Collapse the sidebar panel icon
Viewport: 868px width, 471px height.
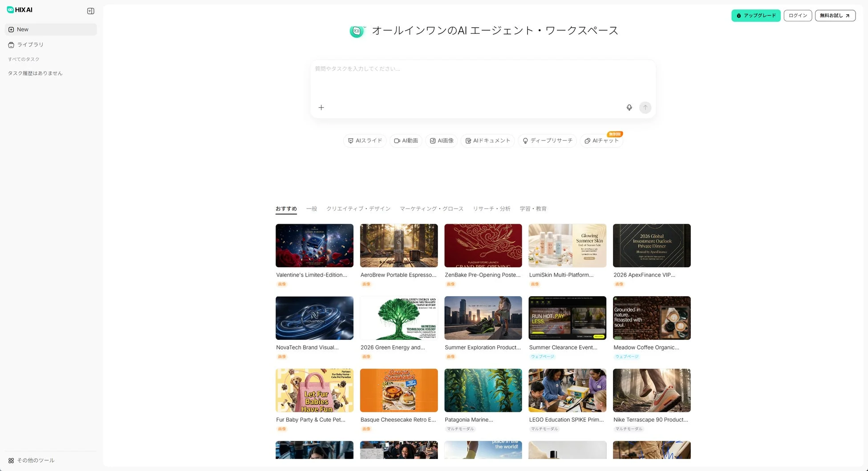[x=90, y=11]
